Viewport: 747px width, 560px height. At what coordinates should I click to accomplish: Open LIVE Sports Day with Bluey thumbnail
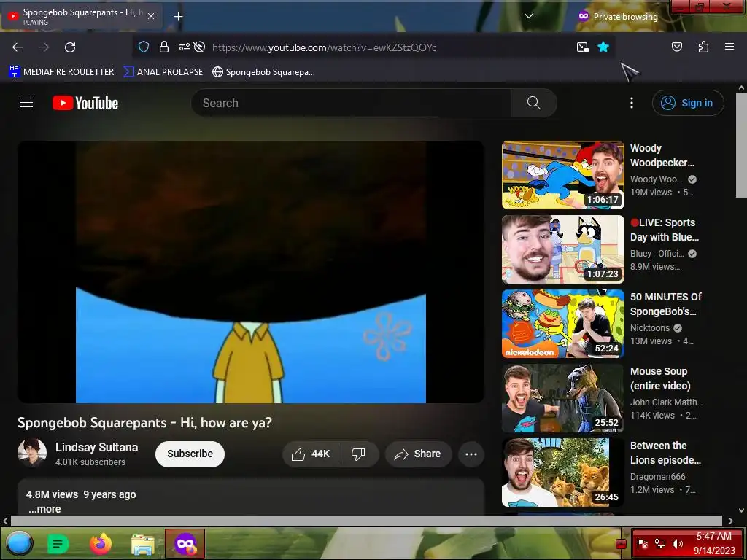[x=562, y=249]
